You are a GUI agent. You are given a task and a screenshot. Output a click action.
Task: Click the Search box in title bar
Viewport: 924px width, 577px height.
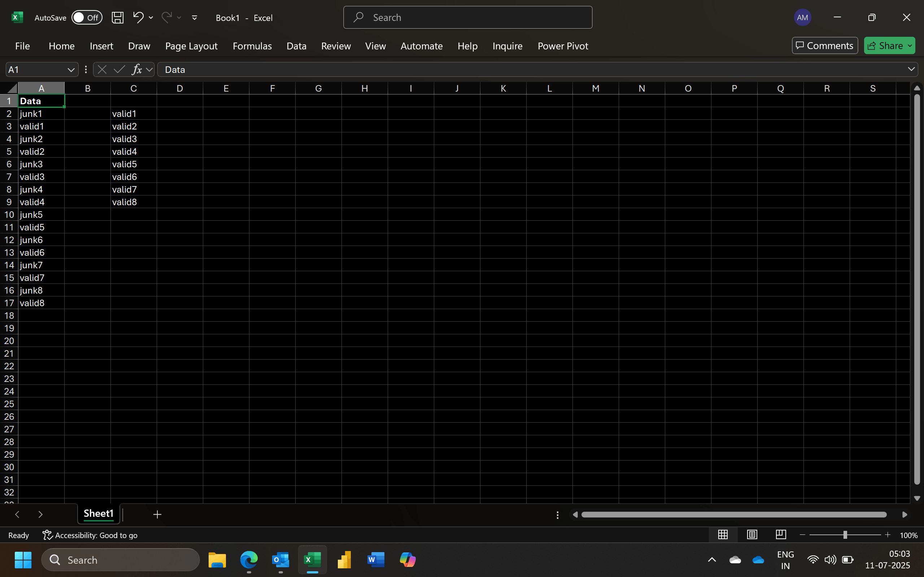coord(467,18)
